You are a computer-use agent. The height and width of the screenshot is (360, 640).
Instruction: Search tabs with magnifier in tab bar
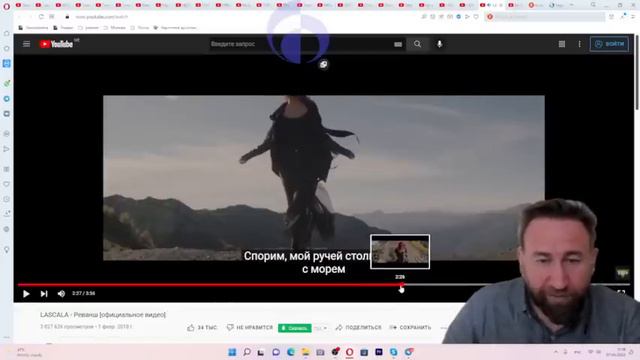point(593,5)
